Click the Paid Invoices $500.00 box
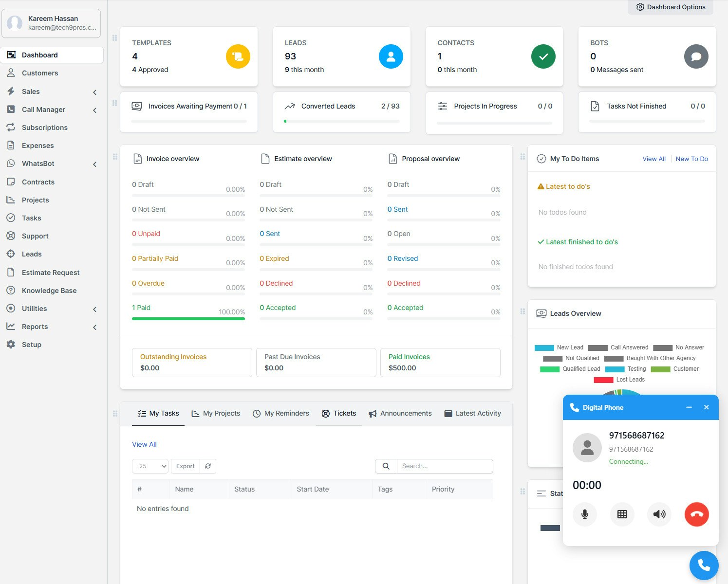The height and width of the screenshot is (584, 728). click(440, 363)
